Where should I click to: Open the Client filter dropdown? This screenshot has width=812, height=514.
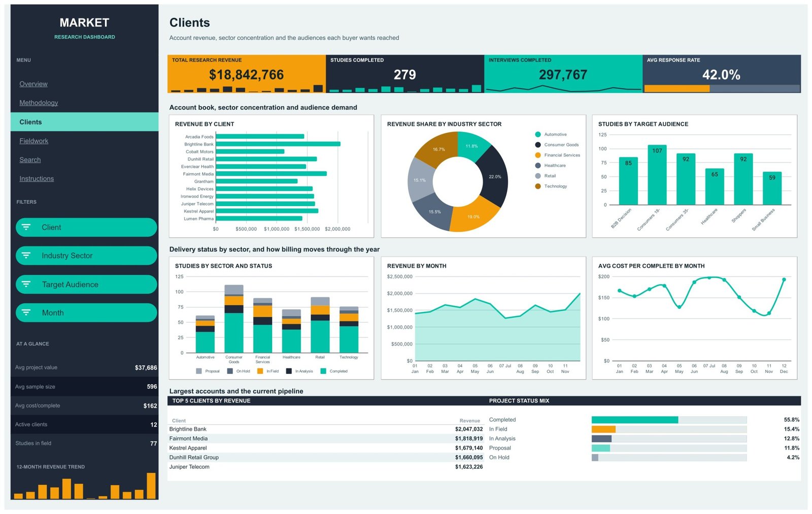click(x=86, y=227)
